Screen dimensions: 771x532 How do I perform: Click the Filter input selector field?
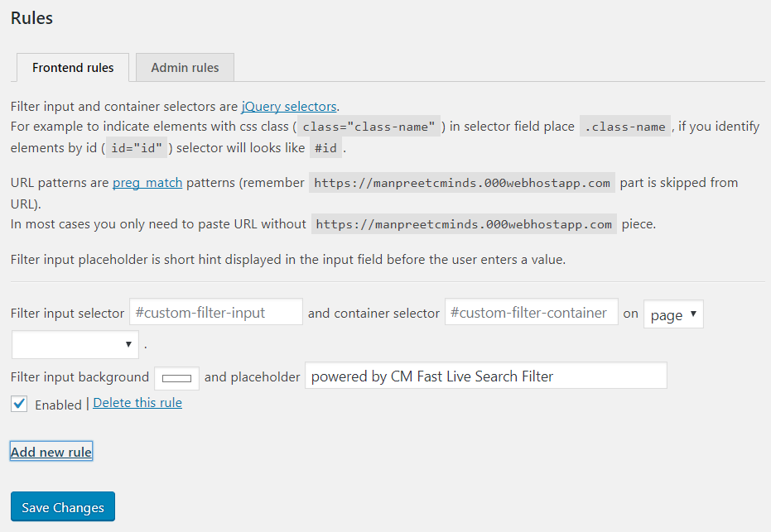[215, 313]
